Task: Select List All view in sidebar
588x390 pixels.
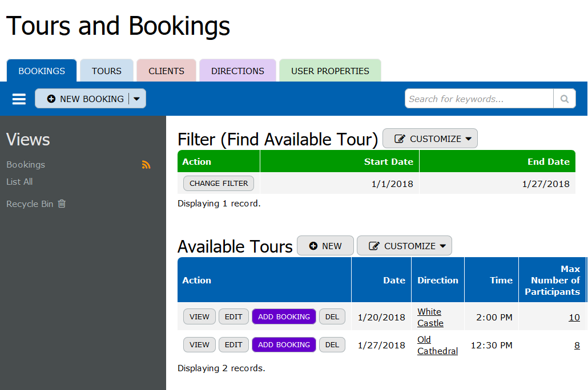Action: [x=19, y=182]
